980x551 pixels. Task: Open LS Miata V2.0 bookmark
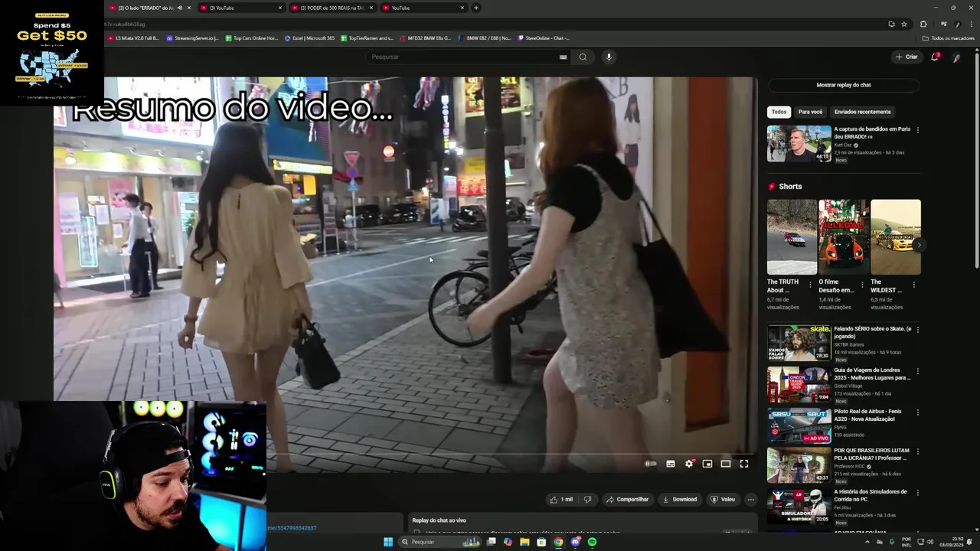click(134, 37)
